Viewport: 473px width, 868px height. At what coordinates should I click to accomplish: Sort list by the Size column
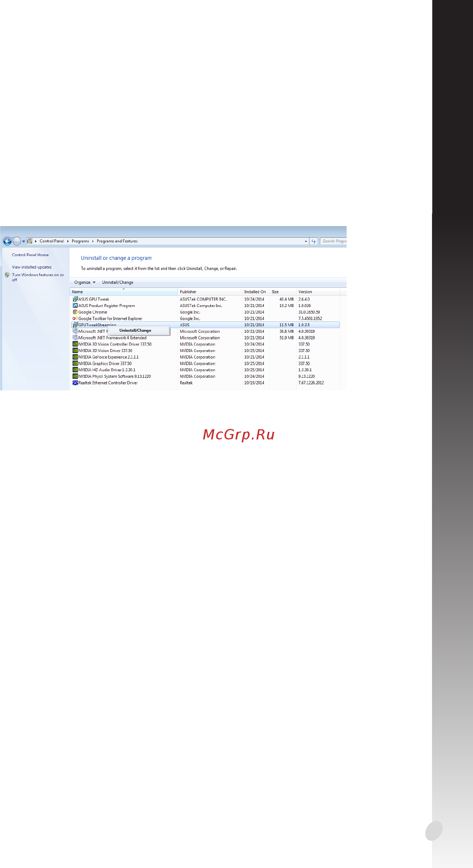tap(283, 292)
